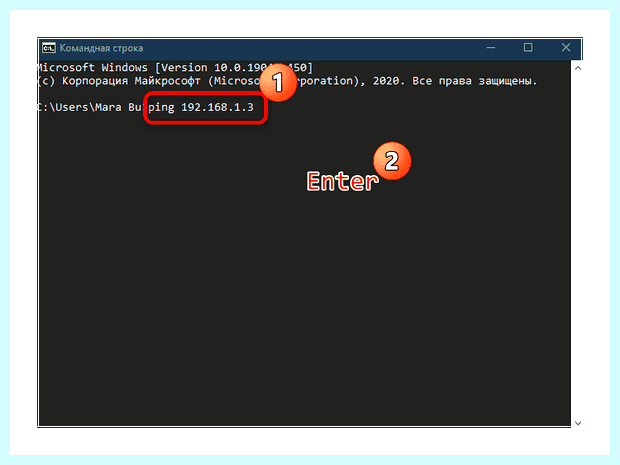
Task: Click the Командная строка title text
Action: point(101,48)
